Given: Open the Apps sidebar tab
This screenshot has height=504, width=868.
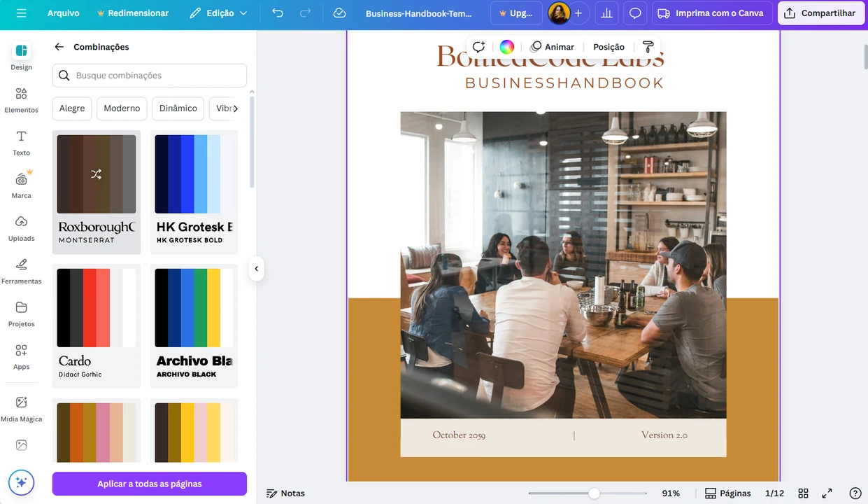Looking at the screenshot, I should 21,356.
